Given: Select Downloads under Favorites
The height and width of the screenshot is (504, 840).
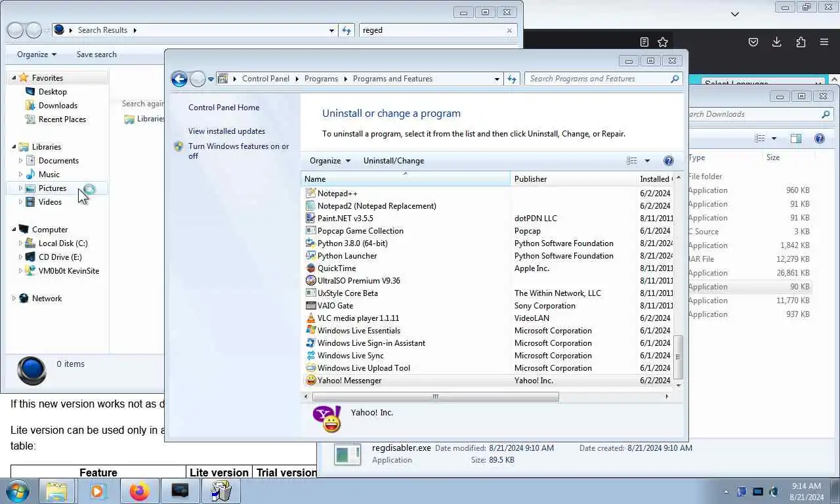Looking at the screenshot, I should click(x=58, y=106).
